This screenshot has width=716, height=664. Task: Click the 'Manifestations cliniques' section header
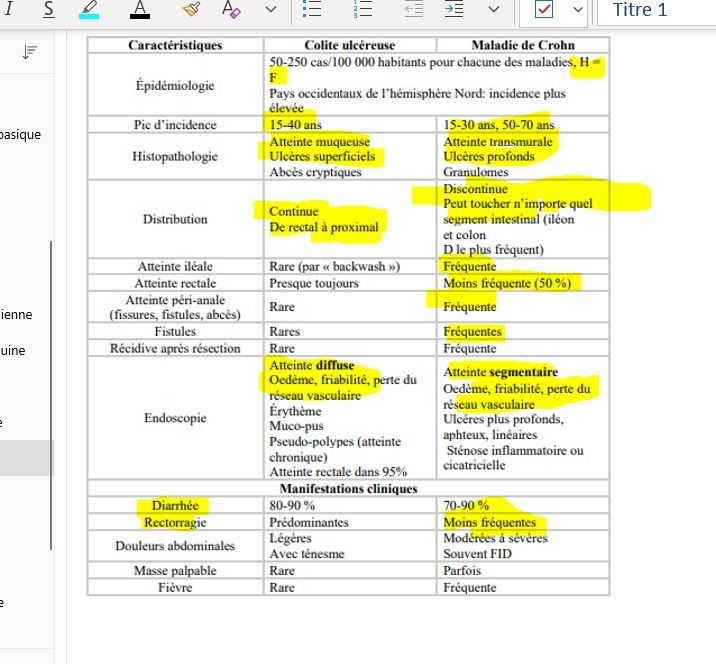click(x=348, y=489)
